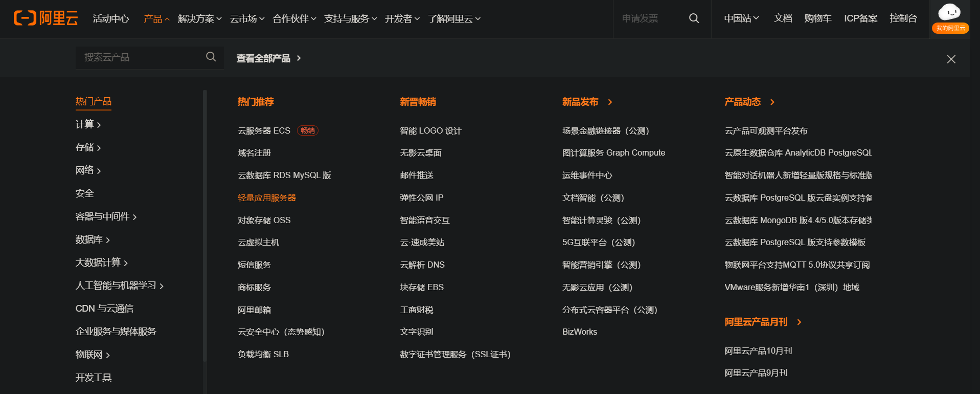Click arrow beside 产品动态
This screenshot has width=980, height=394.
tap(772, 102)
